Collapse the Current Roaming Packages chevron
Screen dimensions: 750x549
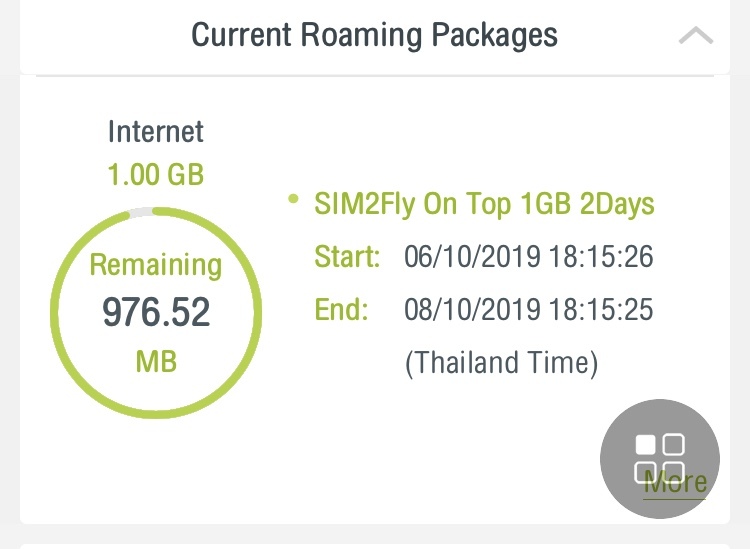click(x=695, y=36)
